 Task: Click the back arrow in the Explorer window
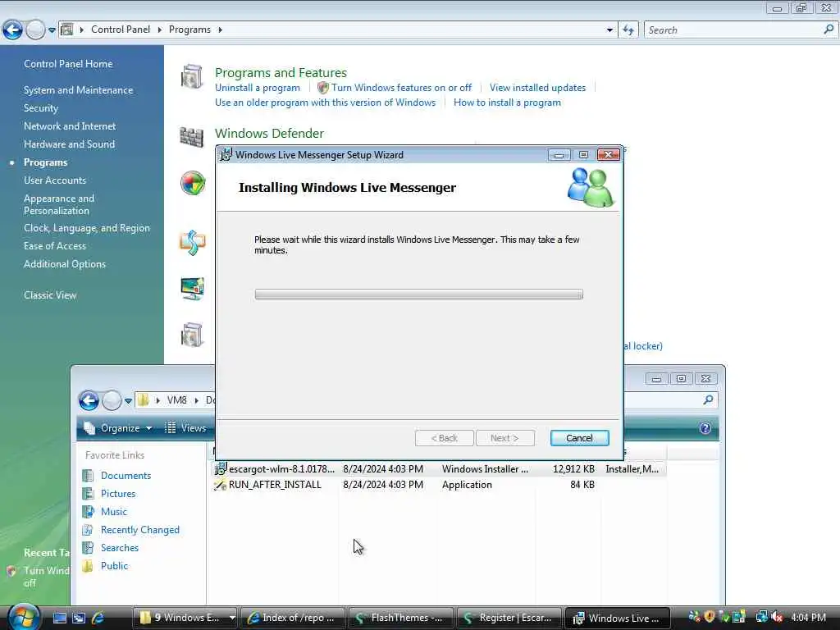(89, 400)
